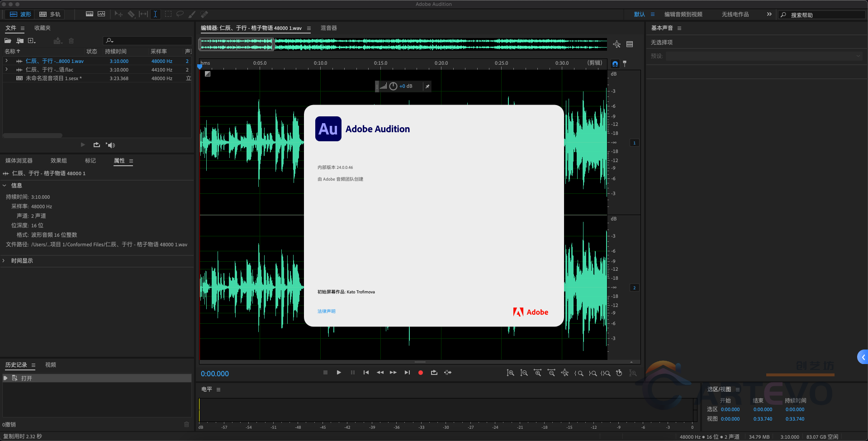Open search filter dropdown in Files panel
The width and height of the screenshot is (868, 441).
(x=109, y=41)
